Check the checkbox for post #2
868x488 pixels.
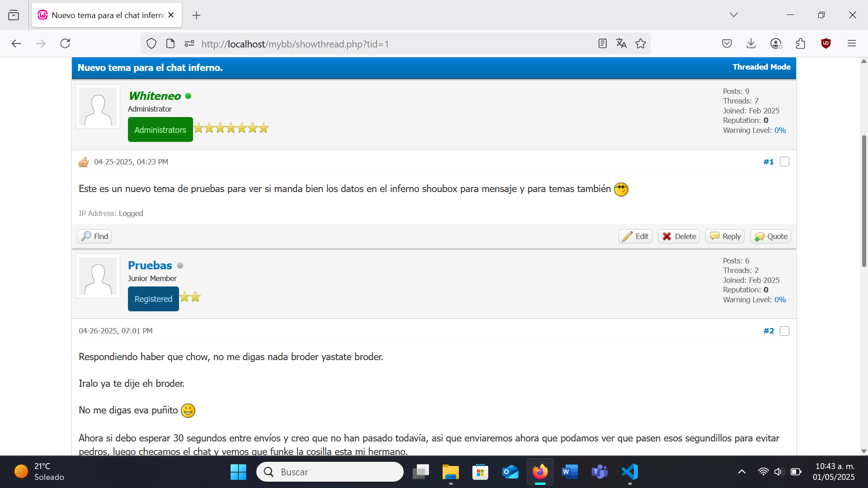pos(784,331)
